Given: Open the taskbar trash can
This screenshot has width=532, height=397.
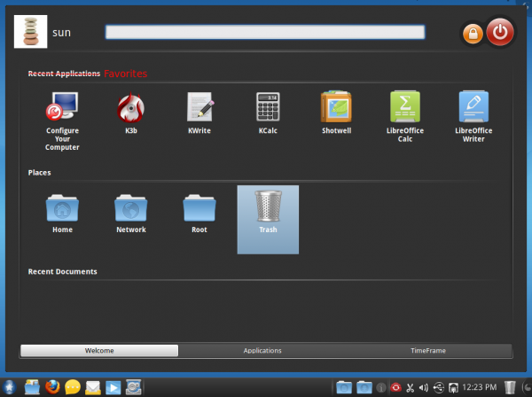Looking at the screenshot, I should (x=510, y=387).
